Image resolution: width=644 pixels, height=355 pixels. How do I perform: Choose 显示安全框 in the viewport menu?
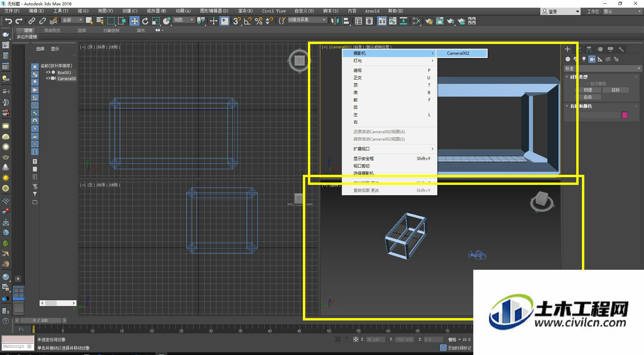tap(389, 159)
